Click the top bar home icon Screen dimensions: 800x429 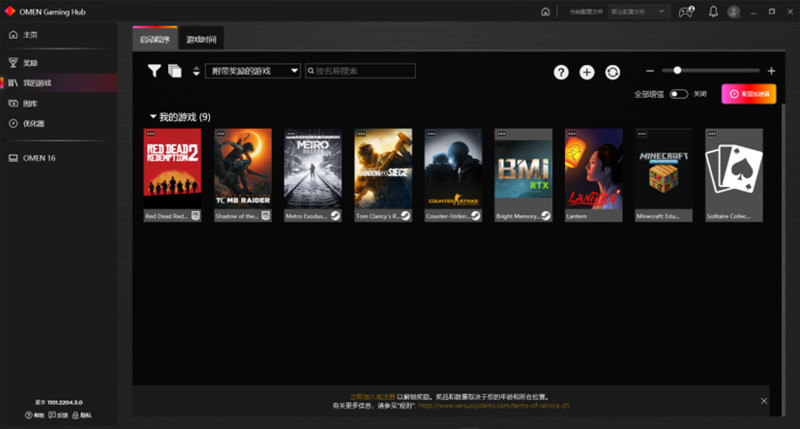(545, 12)
